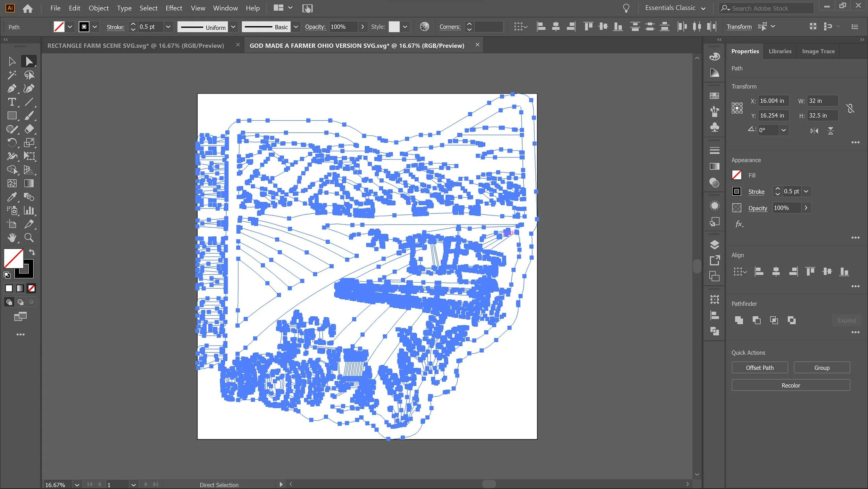Choose the Eyedropper tool
Viewport: 868px width, 489px height.
click(11, 197)
